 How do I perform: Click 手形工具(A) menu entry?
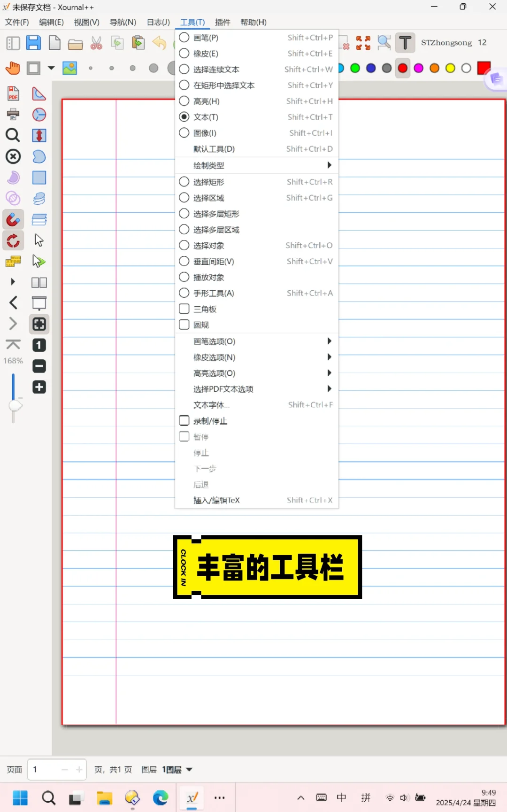click(x=256, y=293)
